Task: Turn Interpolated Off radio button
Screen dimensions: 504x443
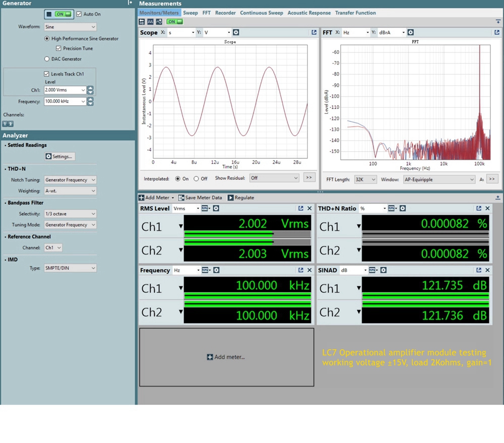Action: point(196,179)
